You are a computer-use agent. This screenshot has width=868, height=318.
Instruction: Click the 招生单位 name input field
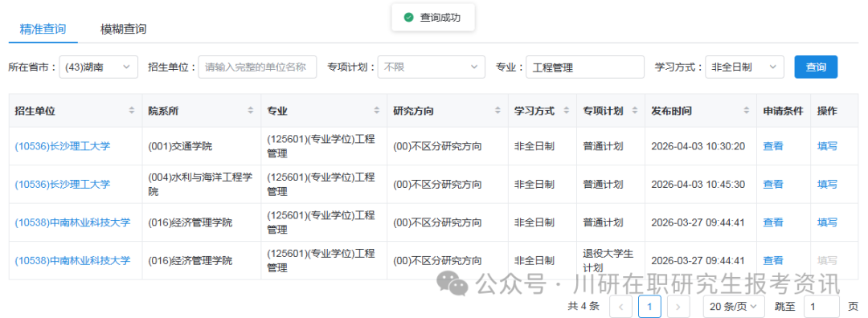click(257, 67)
